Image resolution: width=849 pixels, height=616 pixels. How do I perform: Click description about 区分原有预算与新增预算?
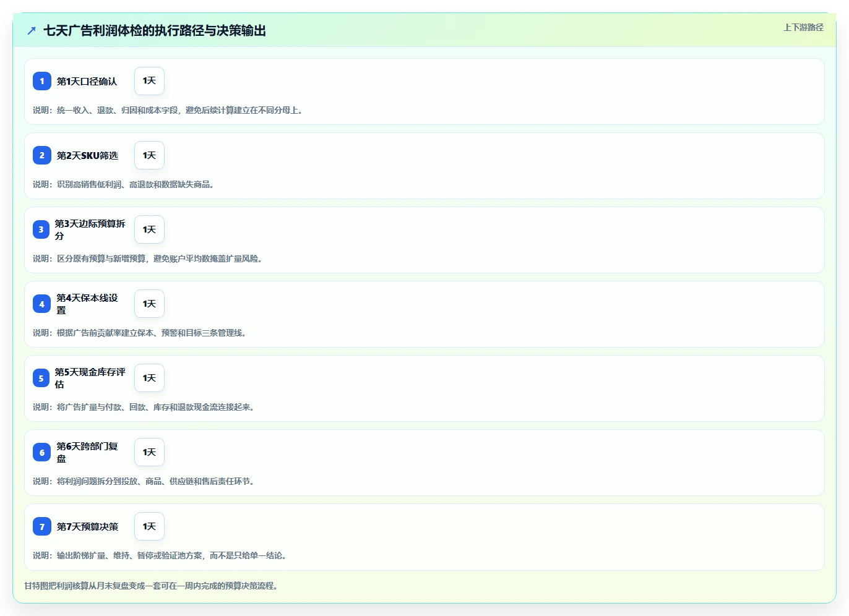(149, 259)
